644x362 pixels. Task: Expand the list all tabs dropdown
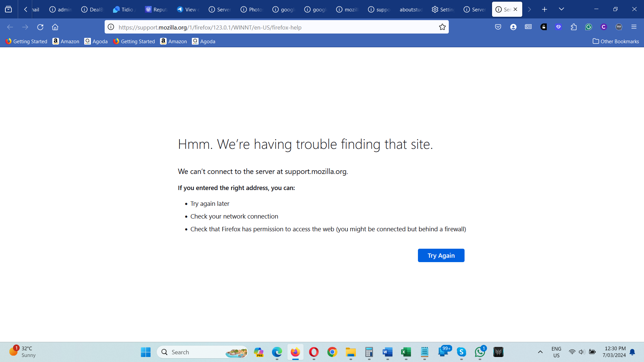(561, 9)
